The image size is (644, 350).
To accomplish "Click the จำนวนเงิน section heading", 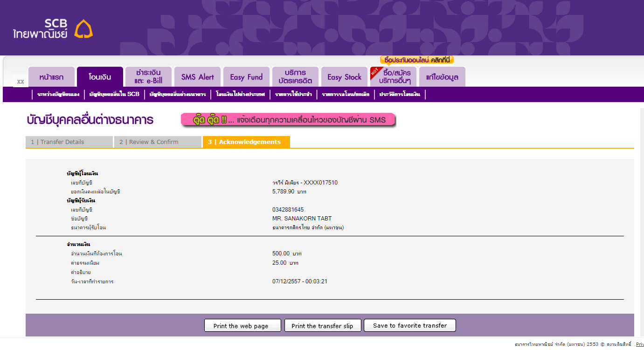I will coord(78,244).
